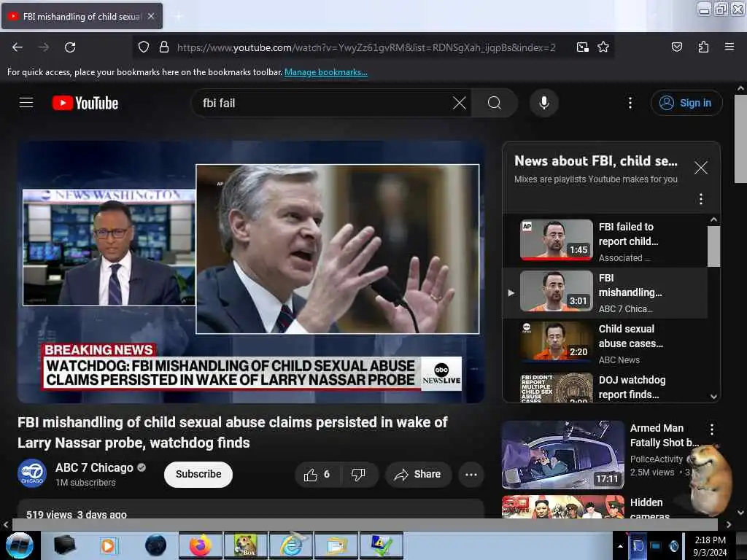The image size is (747, 560).
Task: Play 'DOJ watchdog report finds' video
Action: click(605, 387)
